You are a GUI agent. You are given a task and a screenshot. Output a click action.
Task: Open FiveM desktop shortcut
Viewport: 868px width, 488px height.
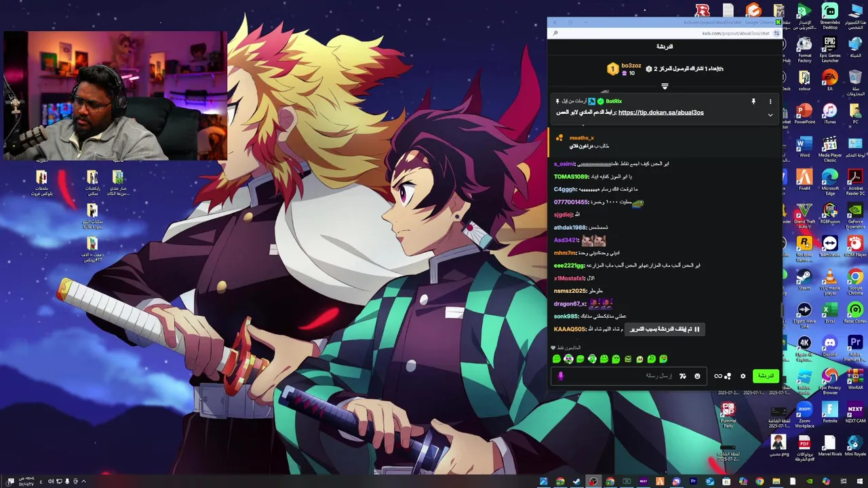coord(804,180)
